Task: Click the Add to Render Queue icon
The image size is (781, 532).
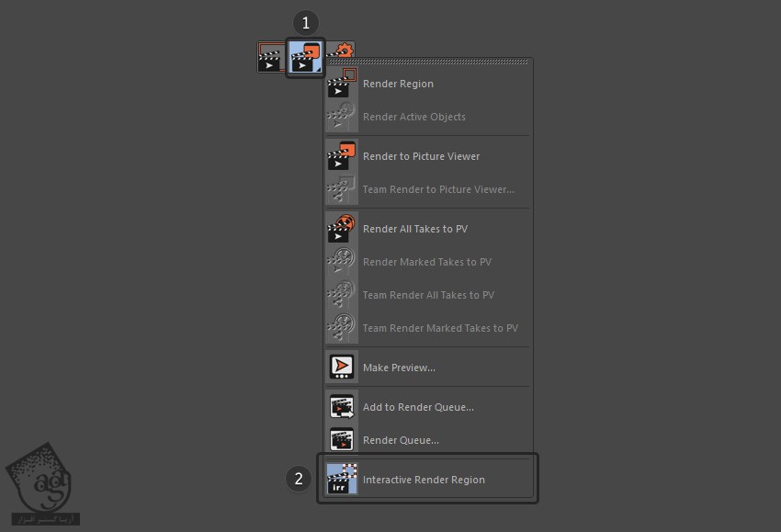Action: (x=341, y=407)
